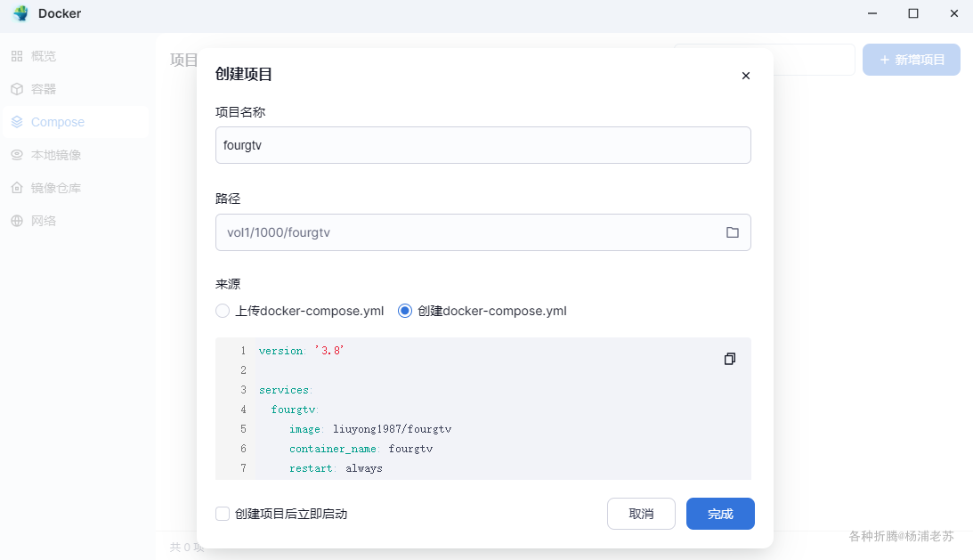Click the restart: always line
The width and height of the screenshot is (973, 560).
click(x=336, y=468)
